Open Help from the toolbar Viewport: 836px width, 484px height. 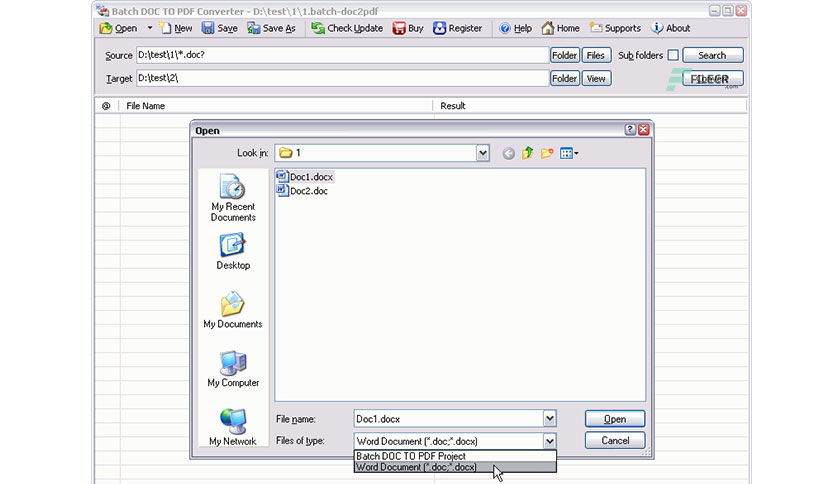pyautogui.click(x=515, y=28)
